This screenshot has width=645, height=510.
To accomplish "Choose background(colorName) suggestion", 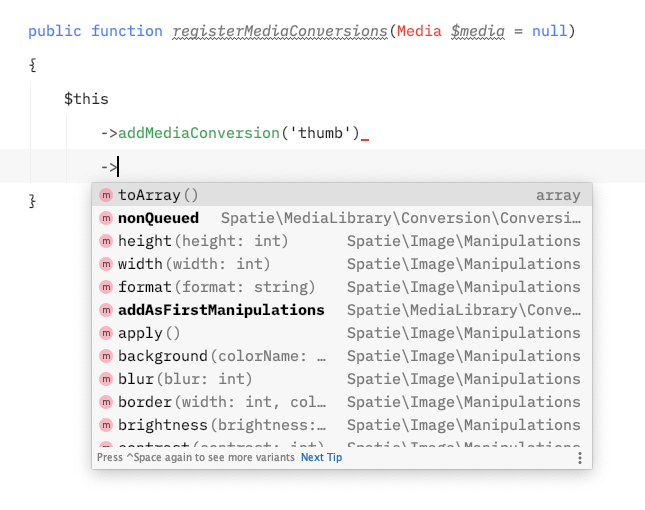I will click(x=342, y=356).
